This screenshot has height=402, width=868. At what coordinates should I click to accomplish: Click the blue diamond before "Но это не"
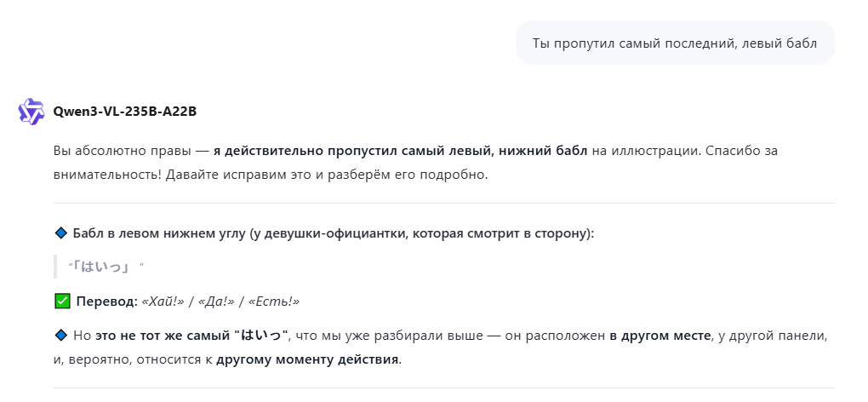tap(60, 336)
